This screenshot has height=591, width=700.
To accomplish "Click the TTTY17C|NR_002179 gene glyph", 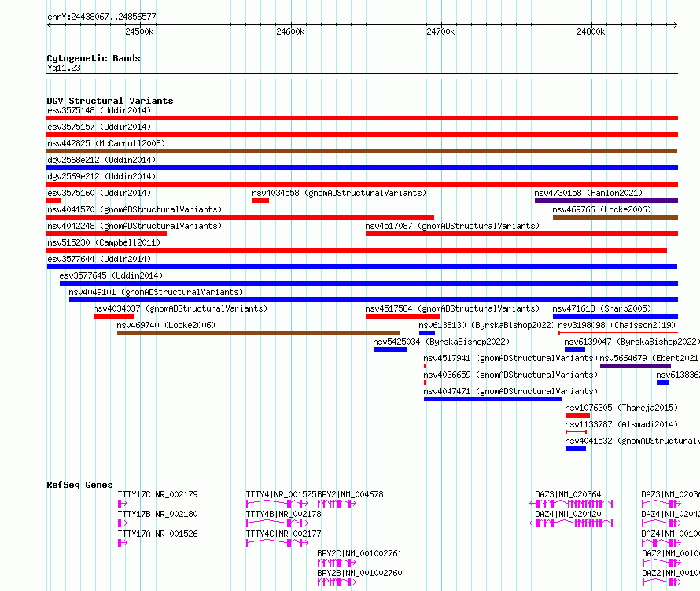I will click(x=123, y=504).
